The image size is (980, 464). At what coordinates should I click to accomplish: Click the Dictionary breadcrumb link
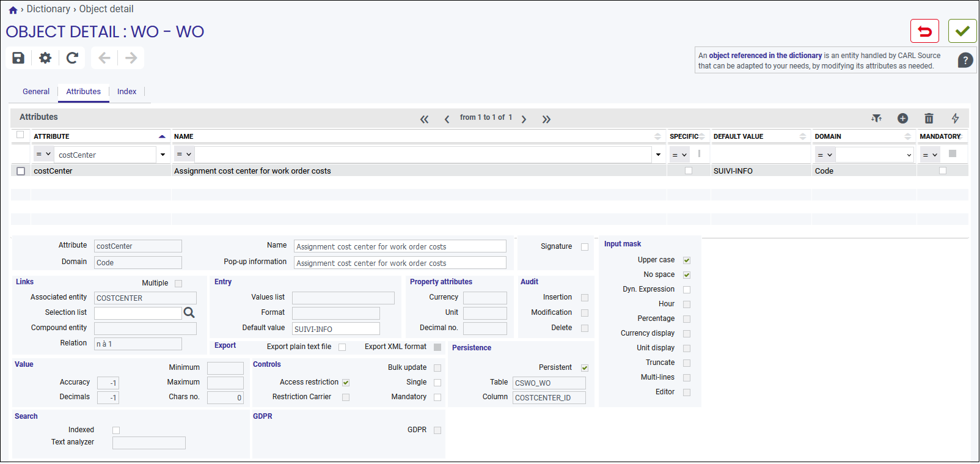click(48, 9)
